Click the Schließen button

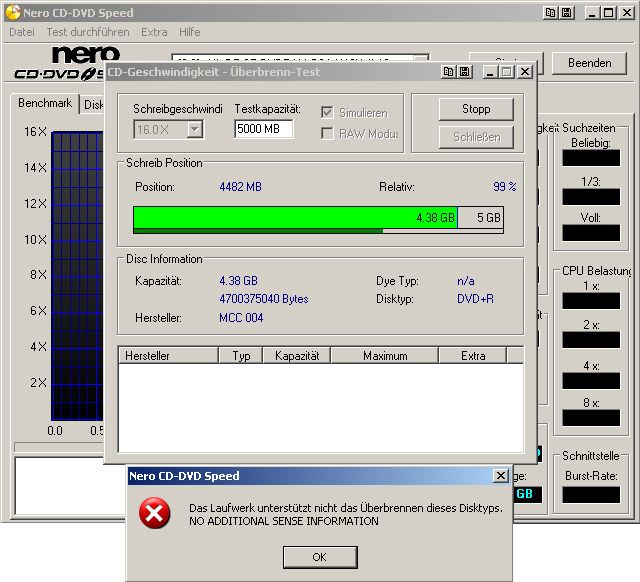click(x=476, y=137)
